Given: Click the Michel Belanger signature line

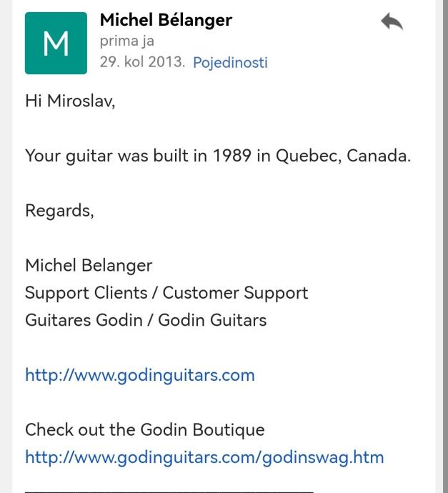Looking at the screenshot, I should [x=89, y=266].
